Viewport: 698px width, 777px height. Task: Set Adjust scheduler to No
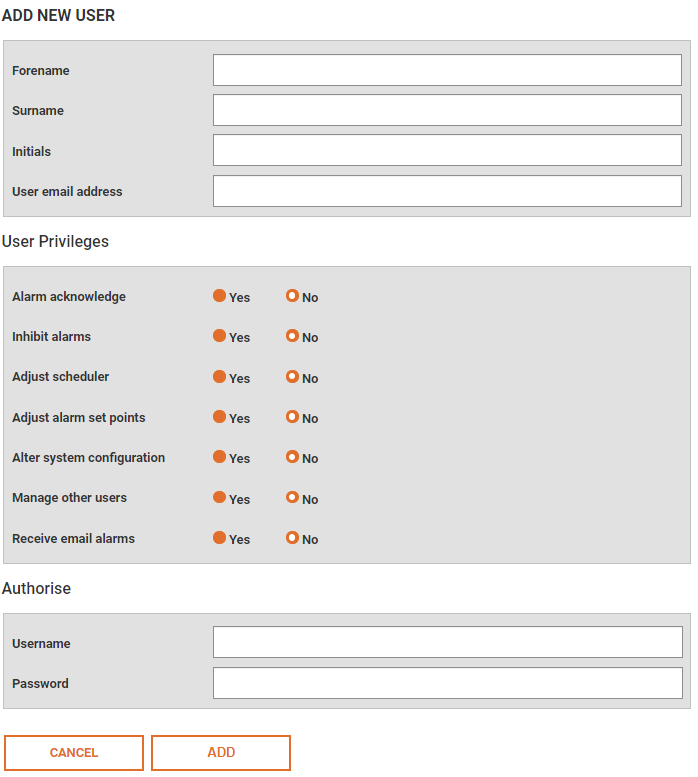(x=292, y=377)
